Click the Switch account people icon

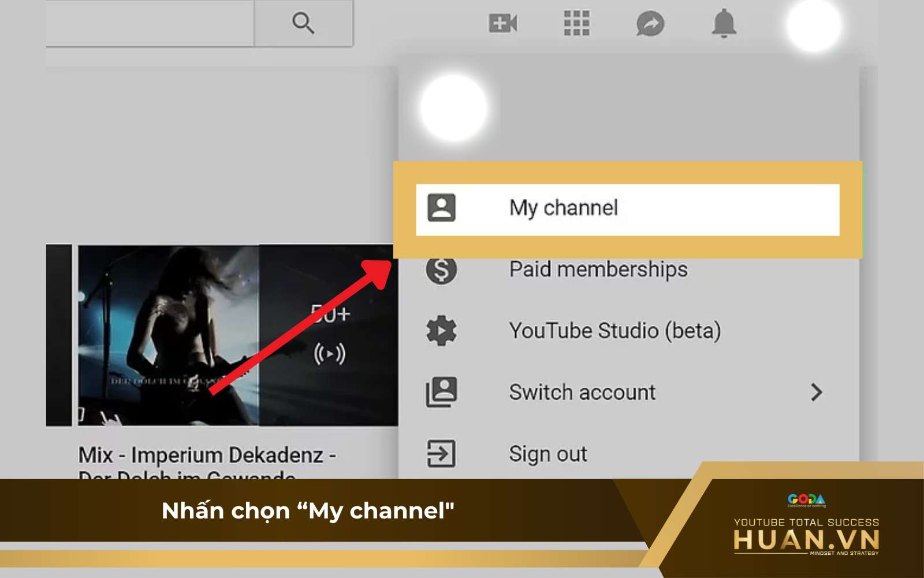click(442, 392)
